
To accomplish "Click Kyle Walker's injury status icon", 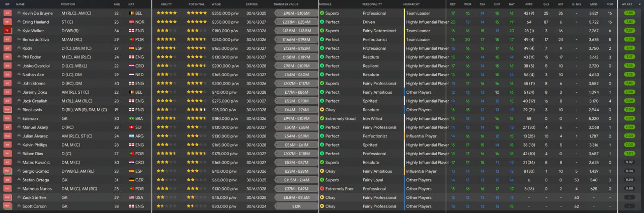I will 7,30.
